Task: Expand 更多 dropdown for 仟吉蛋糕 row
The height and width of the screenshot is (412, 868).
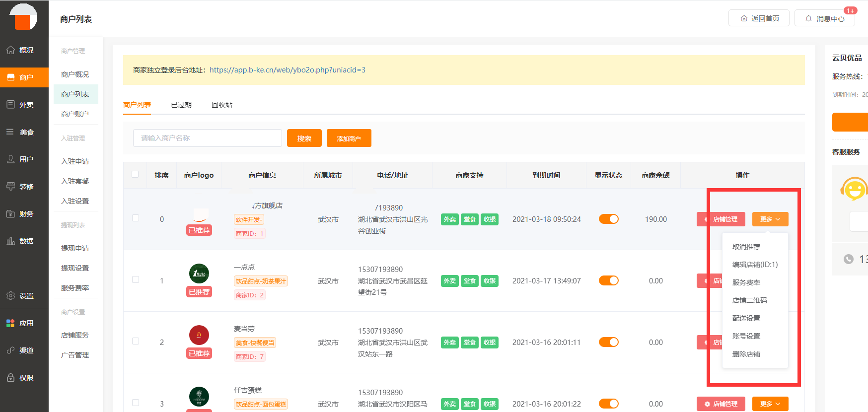Action: [770, 404]
